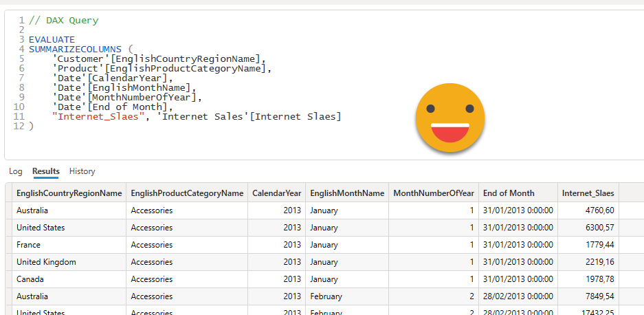Click the United Kingdom cell
This screenshot has width=644, height=315.
coord(46,262)
